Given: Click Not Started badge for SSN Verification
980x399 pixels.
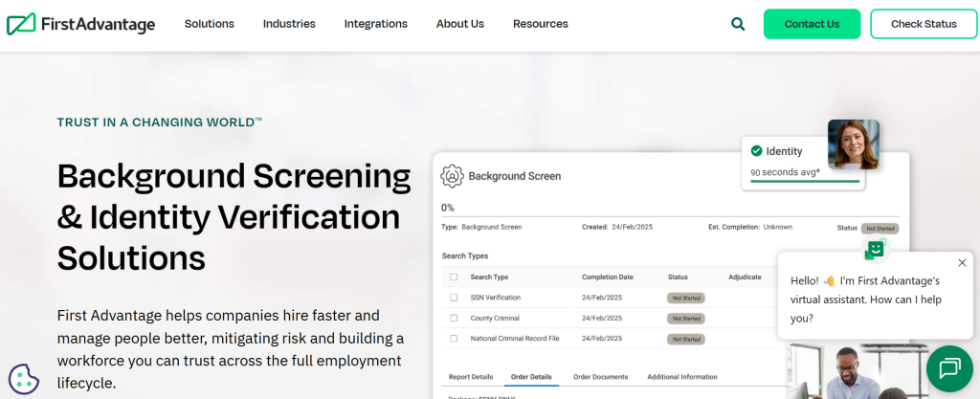Looking at the screenshot, I should pos(686,298).
